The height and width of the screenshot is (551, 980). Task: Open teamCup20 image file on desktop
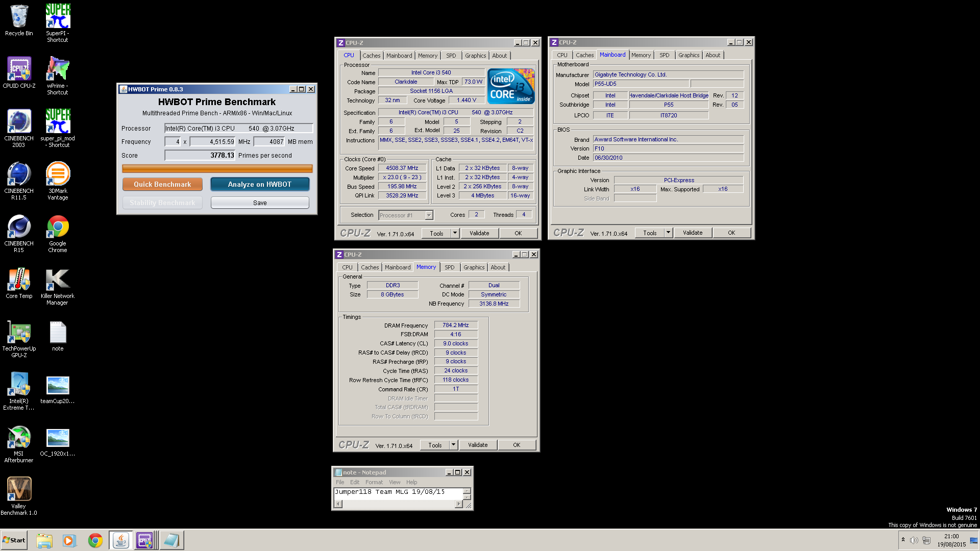pyautogui.click(x=58, y=389)
